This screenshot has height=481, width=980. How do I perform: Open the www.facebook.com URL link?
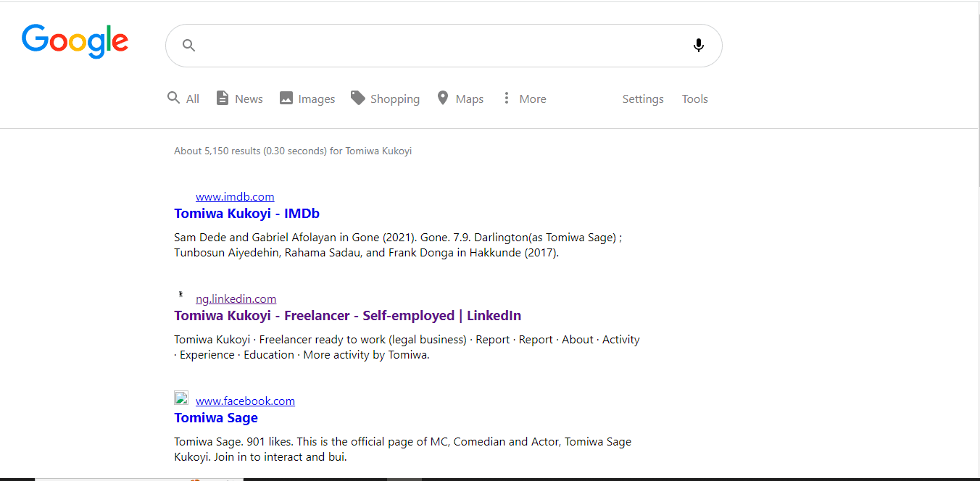245,401
